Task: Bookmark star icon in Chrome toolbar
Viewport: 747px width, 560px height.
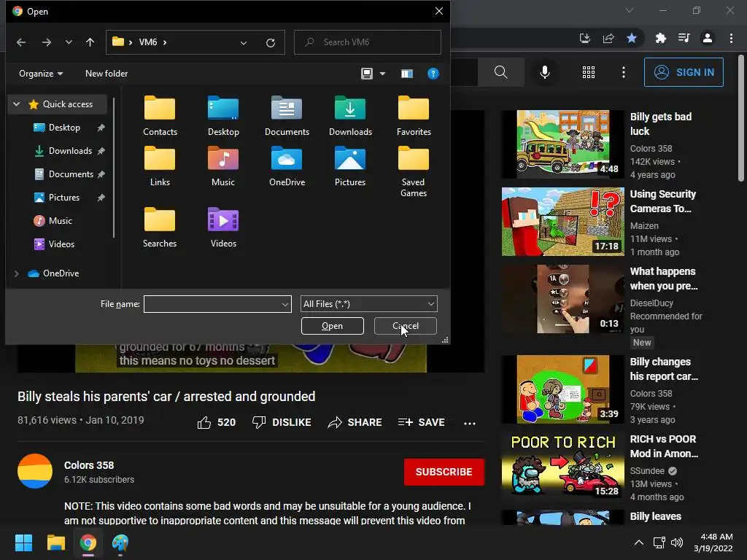Action: (x=632, y=38)
